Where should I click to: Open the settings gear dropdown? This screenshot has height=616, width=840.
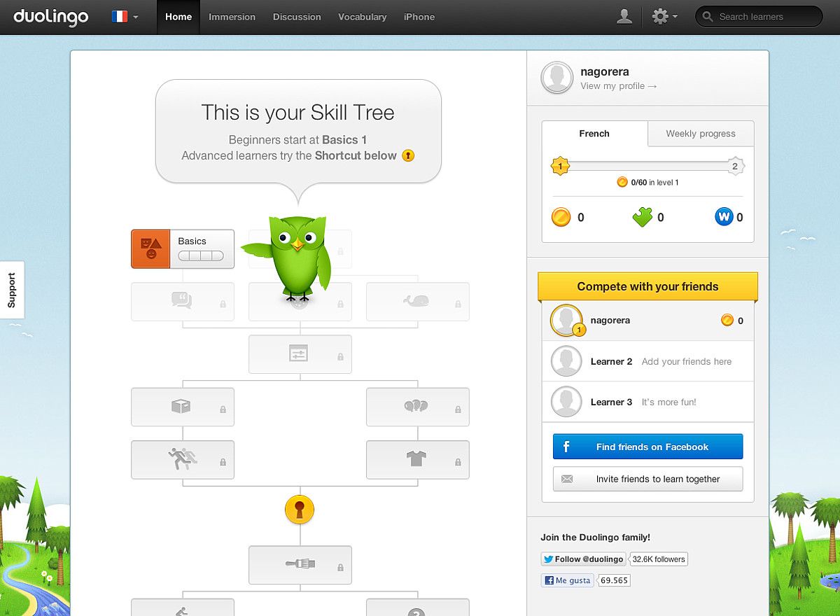pos(664,16)
